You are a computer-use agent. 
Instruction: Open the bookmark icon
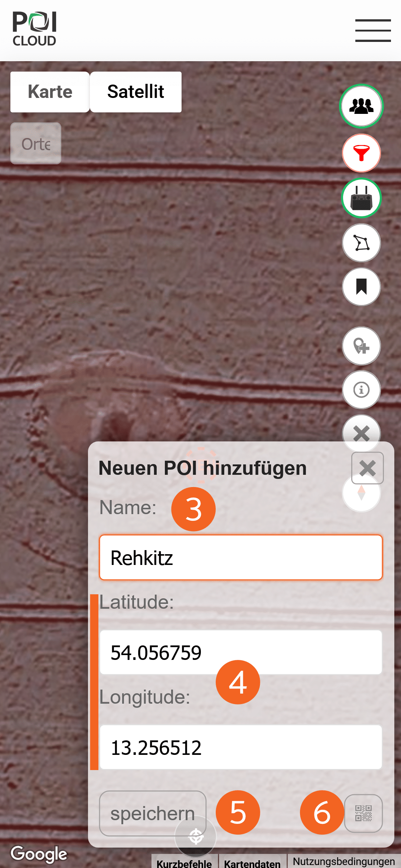[361, 287]
